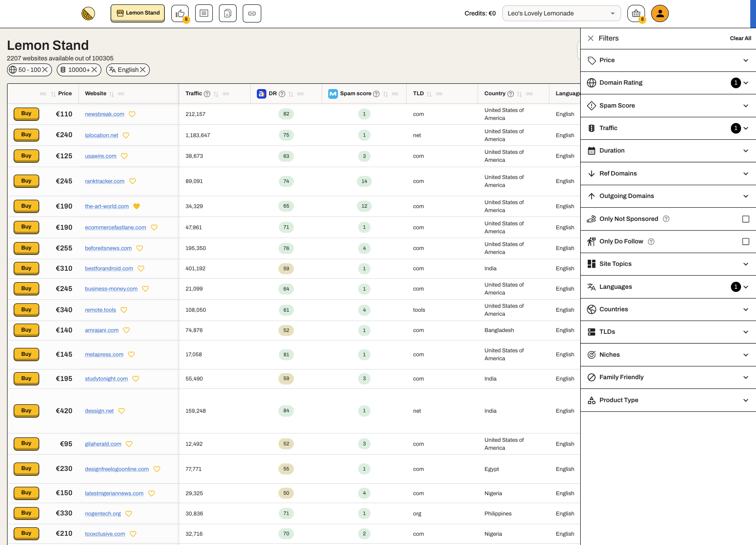Show the Traffic column help tooltip icon

[x=207, y=94]
